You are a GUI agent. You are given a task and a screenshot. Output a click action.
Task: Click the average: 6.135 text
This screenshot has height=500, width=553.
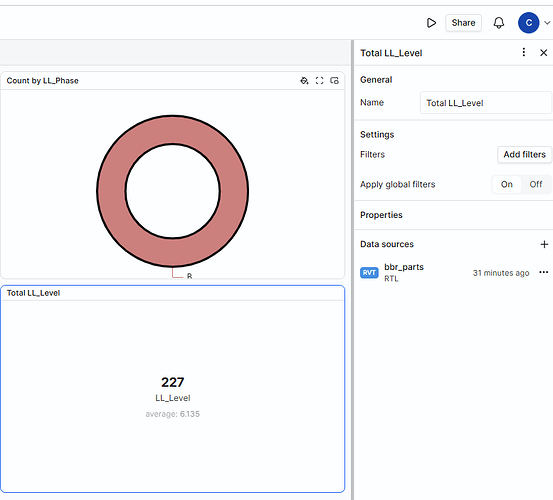click(172, 414)
